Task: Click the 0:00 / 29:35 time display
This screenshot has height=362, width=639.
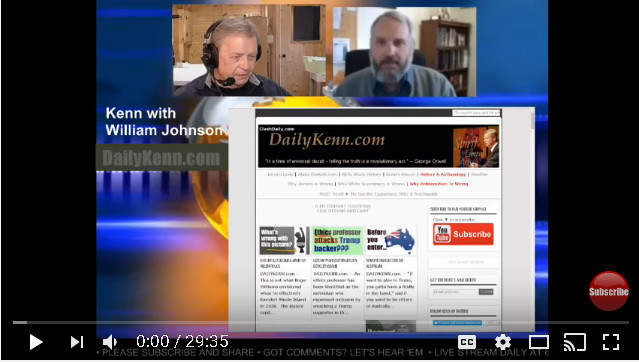Action: (x=182, y=342)
